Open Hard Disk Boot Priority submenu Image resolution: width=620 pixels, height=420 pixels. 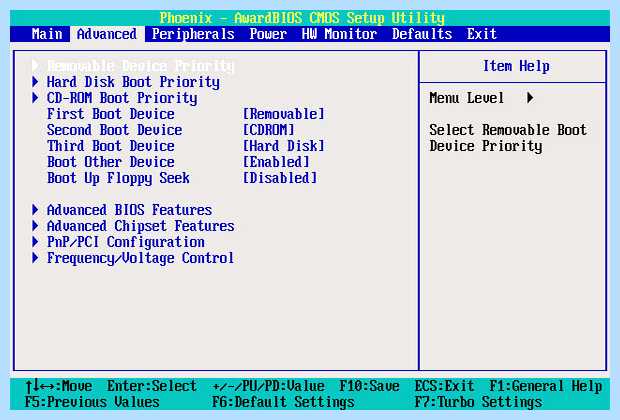click(x=133, y=82)
